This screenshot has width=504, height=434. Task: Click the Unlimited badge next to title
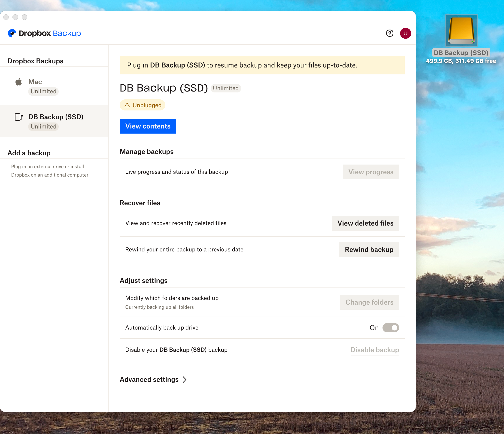(x=225, y=88)
